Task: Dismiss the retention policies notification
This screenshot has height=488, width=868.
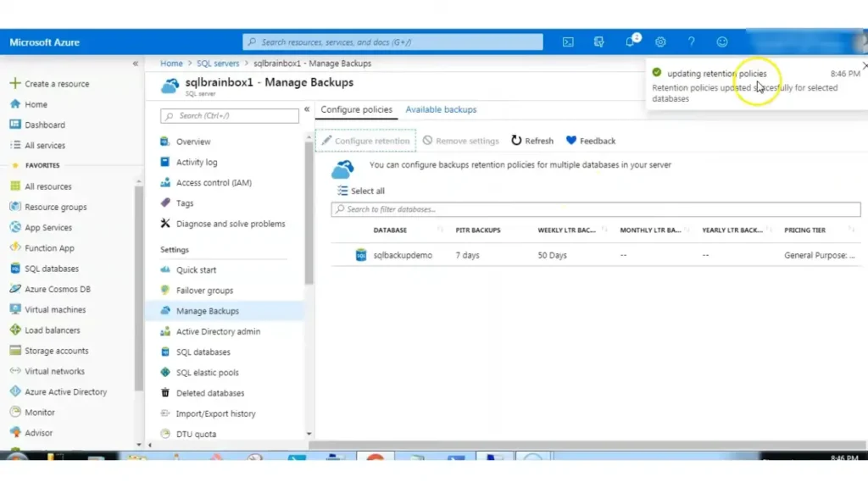Action: [864, 66]
